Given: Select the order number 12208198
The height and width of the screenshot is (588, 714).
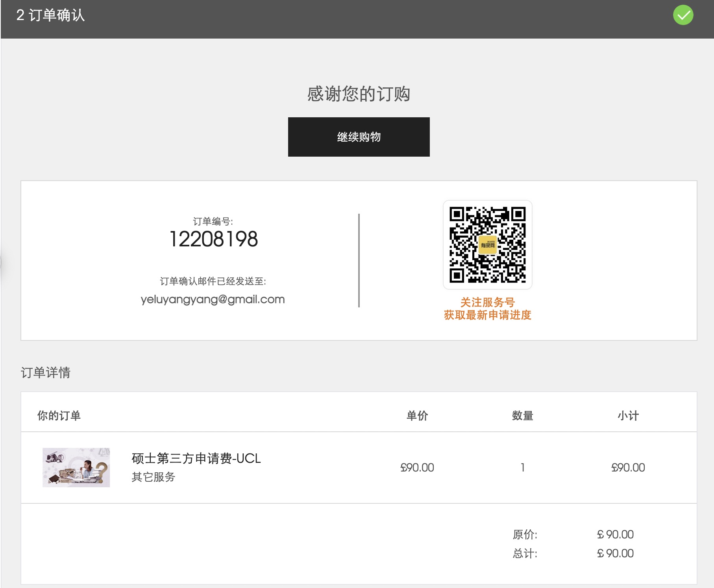Looking at the screenshot, I should tap(213, 239).
